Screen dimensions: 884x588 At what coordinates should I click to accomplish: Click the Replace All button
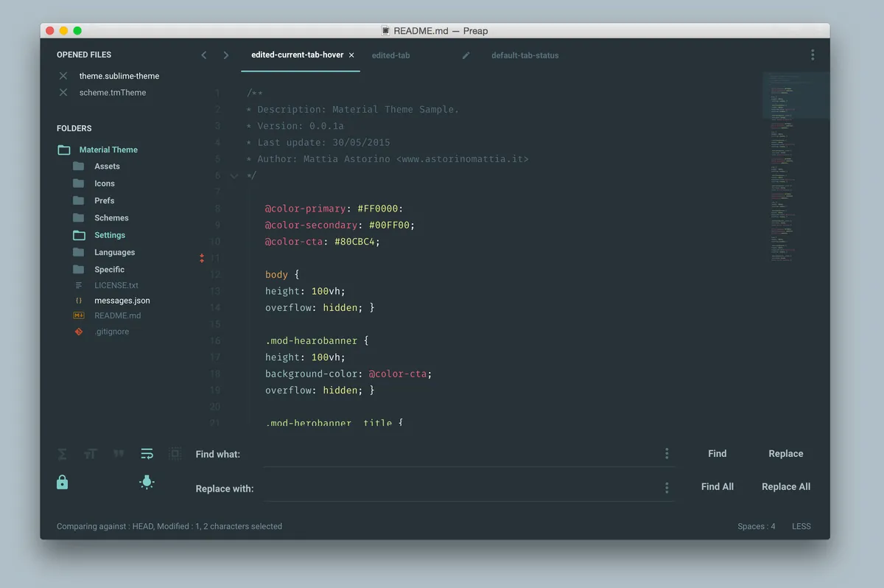[786, 486]
